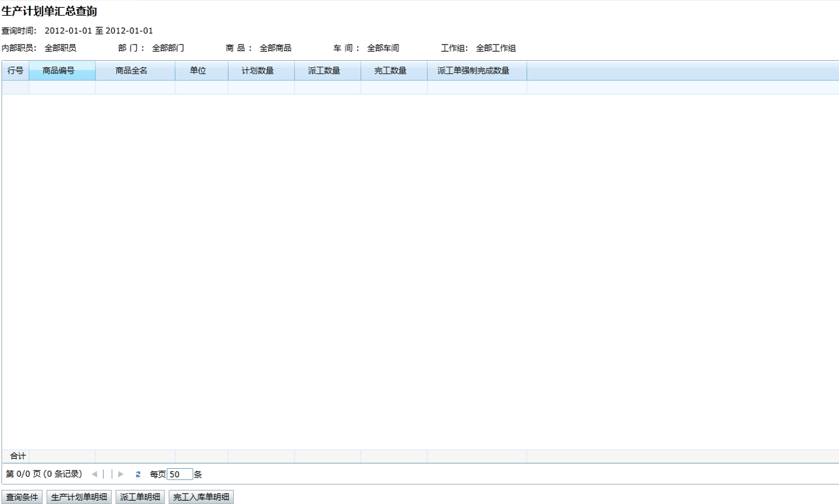Open the 查询条件 button
The image size is (839, 504).
point(22,497)
